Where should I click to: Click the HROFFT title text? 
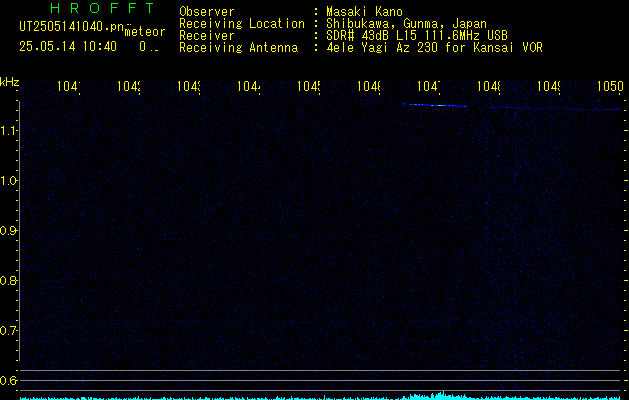pos(102,8)
